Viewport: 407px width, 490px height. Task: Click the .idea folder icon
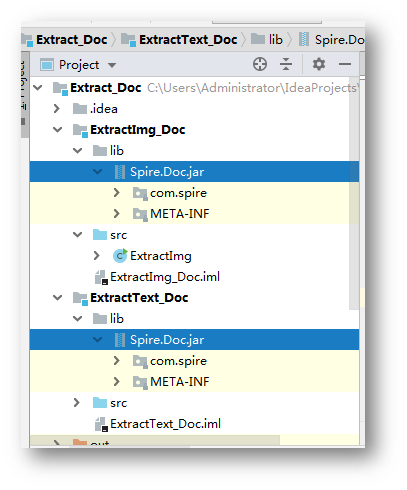coord(80,109)
